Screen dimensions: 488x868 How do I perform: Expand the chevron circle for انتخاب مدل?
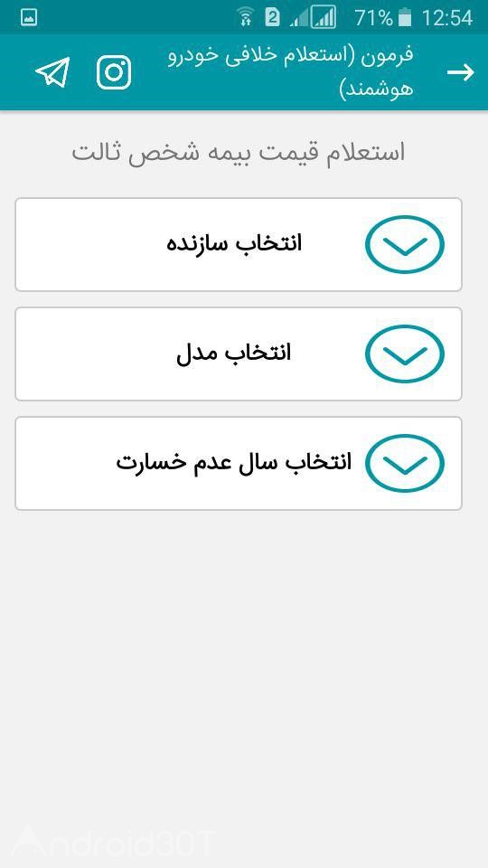[405, 354]
